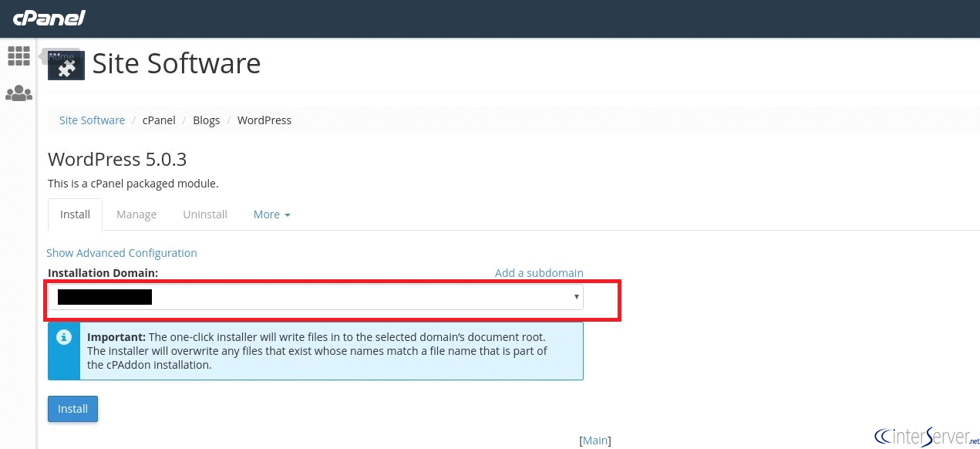The width and height of the screenshot is (980, 449).
Task: Click 'This is a cPanel packaged module' text
Action: (133, 184)
